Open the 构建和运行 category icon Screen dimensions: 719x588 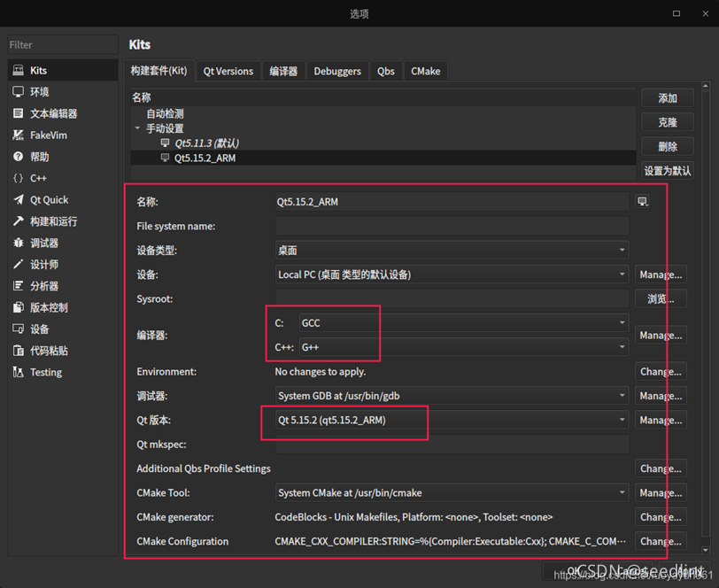18,221
